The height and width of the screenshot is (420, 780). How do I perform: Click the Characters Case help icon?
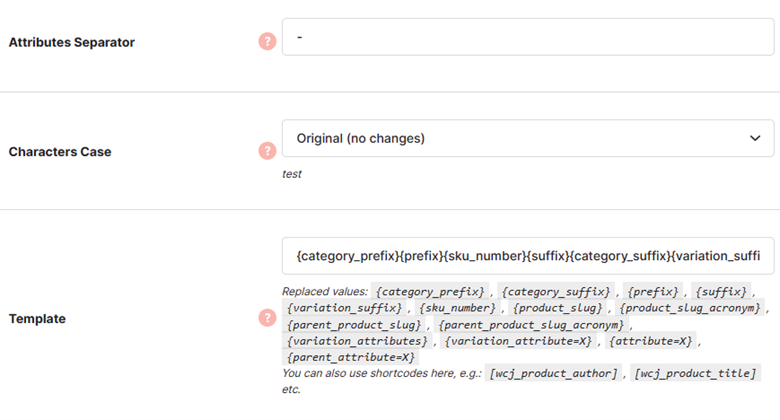click(267, 150)
